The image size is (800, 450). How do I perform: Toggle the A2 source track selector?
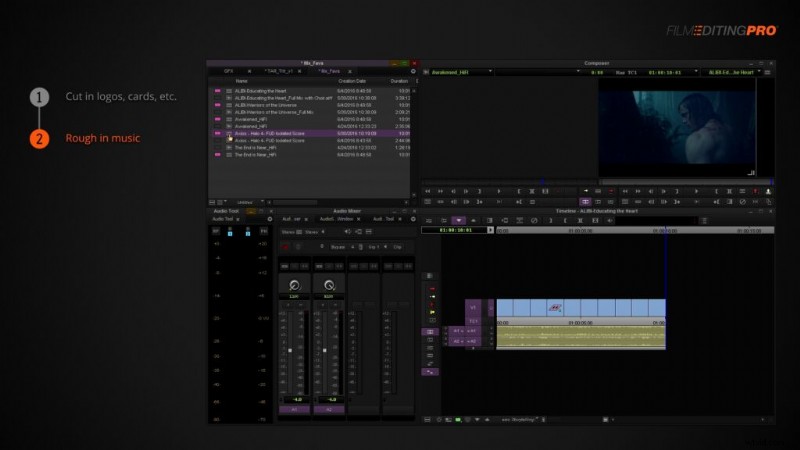click(456, 341)
